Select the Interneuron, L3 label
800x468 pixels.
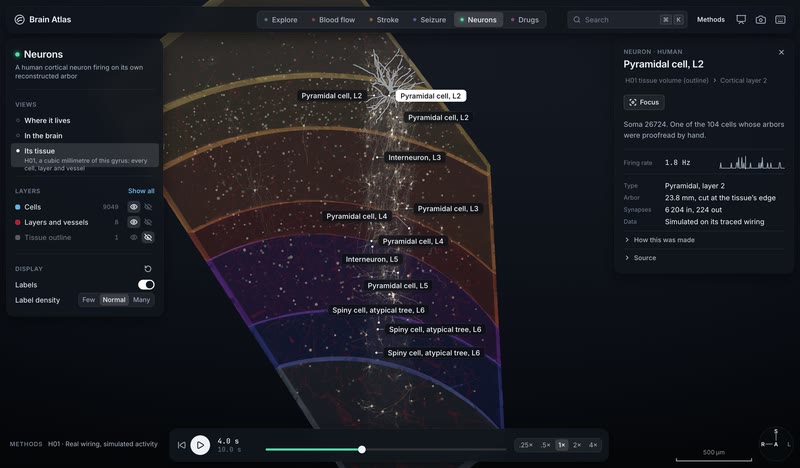pos(414,158)
